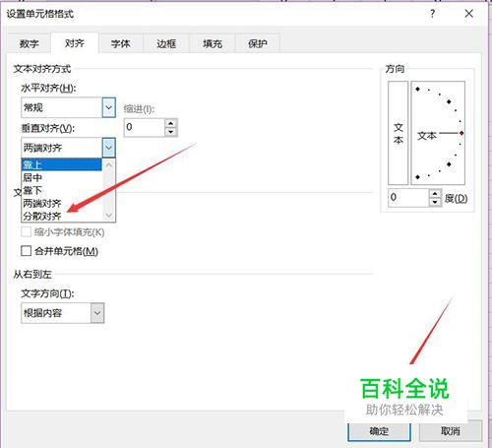Click the 文字方向 dropdown arrow
492x448 pixels.
click(x=97, y=313)
